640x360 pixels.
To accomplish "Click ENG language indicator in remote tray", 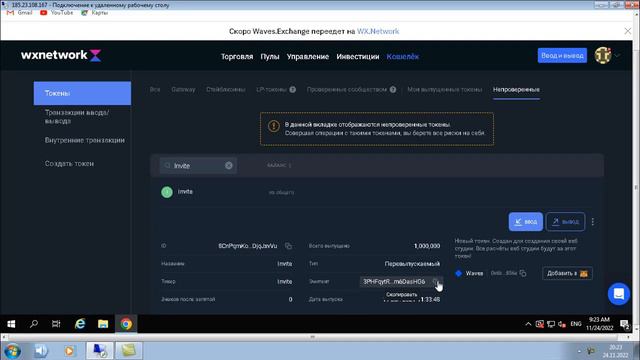I will [576, 324].
